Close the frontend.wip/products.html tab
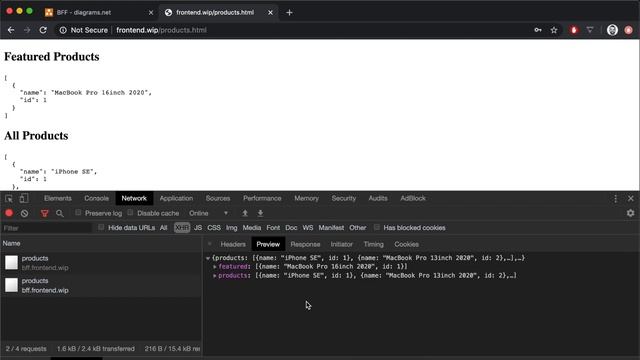Image resolution: width=640 pixels, height=360 pixels. tap(270, 13)
